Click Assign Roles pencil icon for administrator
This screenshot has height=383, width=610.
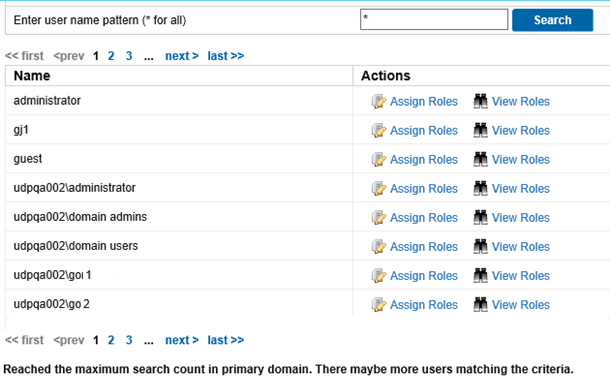pos(379,101)
